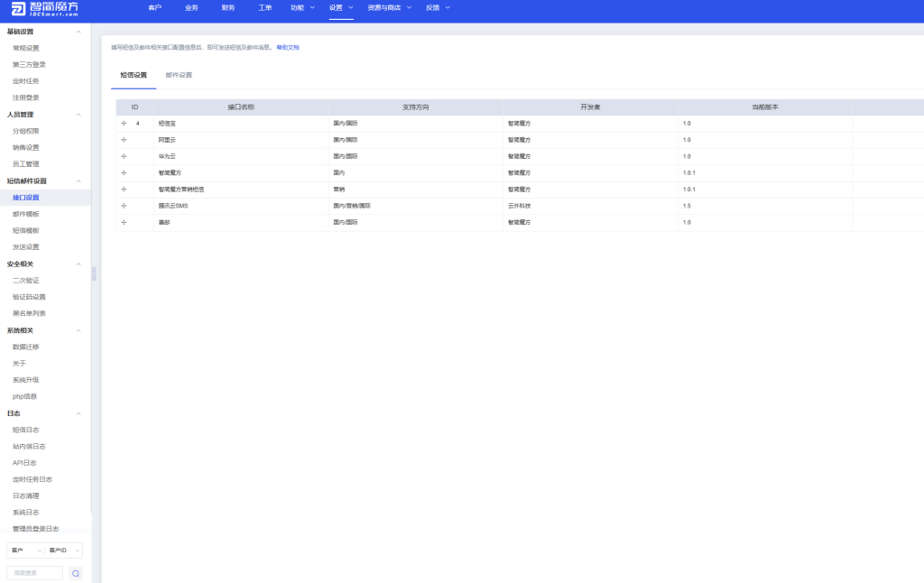Open the 帮助文档 link
Screen dimensions: 924x583
288,47
